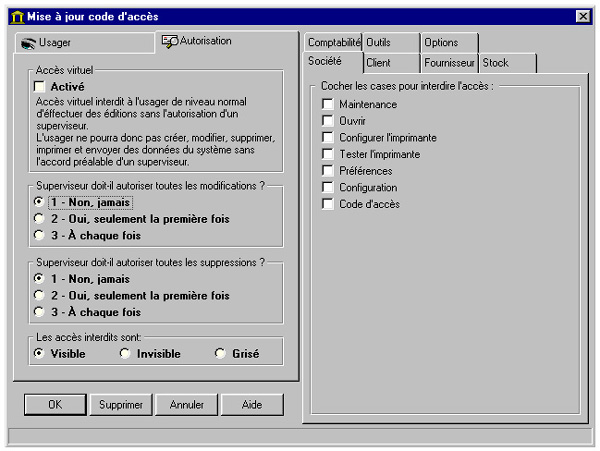Set forbidden access display to Grisé
This screenshot has width=600, height=451.
pyautogui.click(x=220, y=354)
